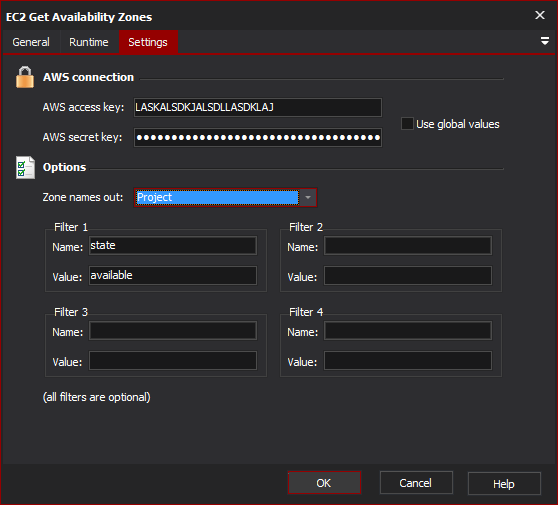Click the 'AWS secret key:' label
Image resolution: width=558 pixels, height=505 pixels.
pyautogui.click(x=82, y=137)
